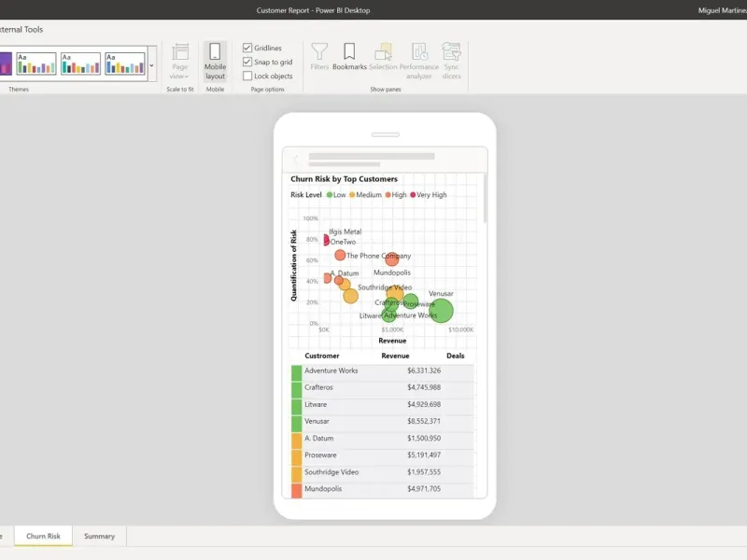Switch to the Churn Risk page tab

pyautogui.click(x=43, y=536)
